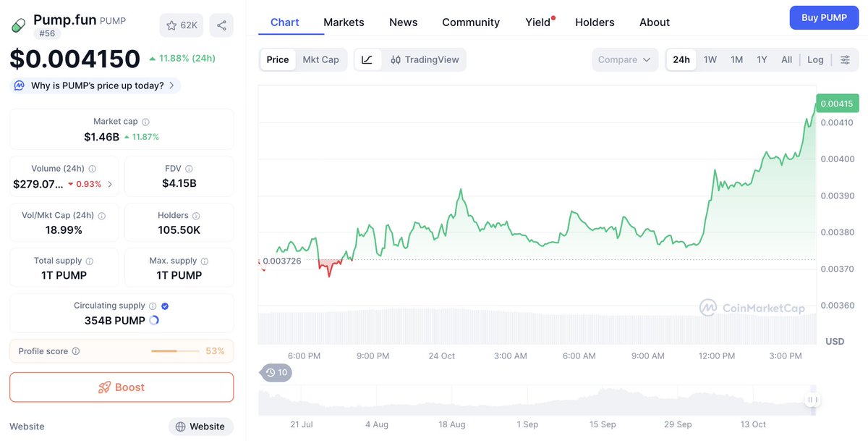Open chart settings sliders icon
868x441 pixels.
[x=845, y=59]
